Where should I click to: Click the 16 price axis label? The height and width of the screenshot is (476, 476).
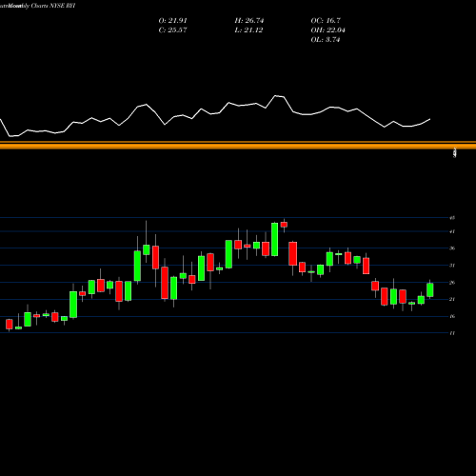[452, 316]
